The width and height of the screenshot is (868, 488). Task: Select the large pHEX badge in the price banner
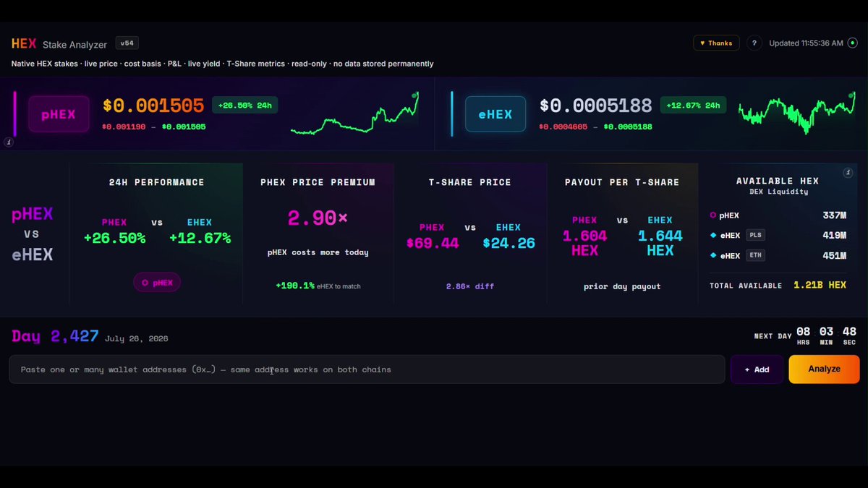(59, 114)
